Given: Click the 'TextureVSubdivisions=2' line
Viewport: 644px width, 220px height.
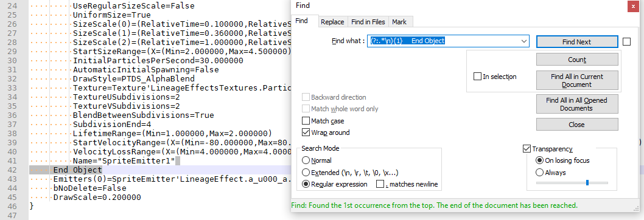Looking at the screenshot, I should coord(127,106).
